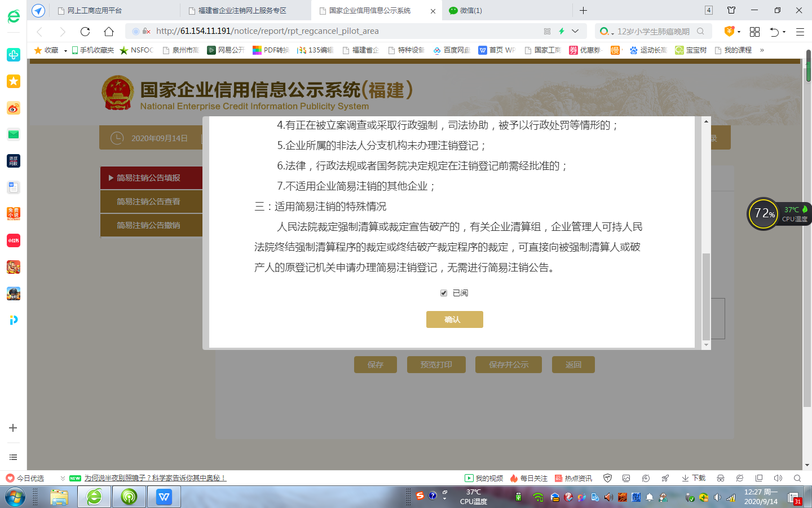Show more bookmarks with overflow chevron
Image resolution: width=812 pixels, height=508 pixels.
click(762, 50)
